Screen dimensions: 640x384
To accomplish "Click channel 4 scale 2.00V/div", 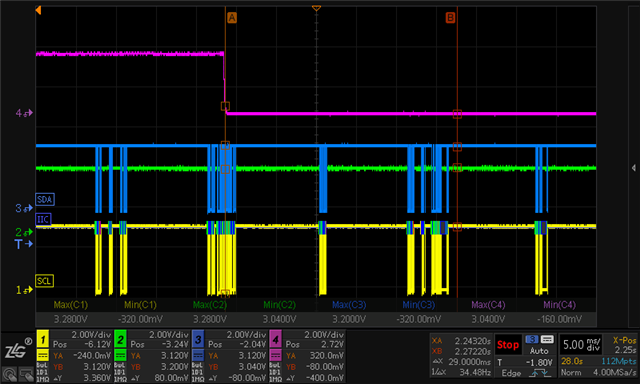I will (x=324, y=335).
